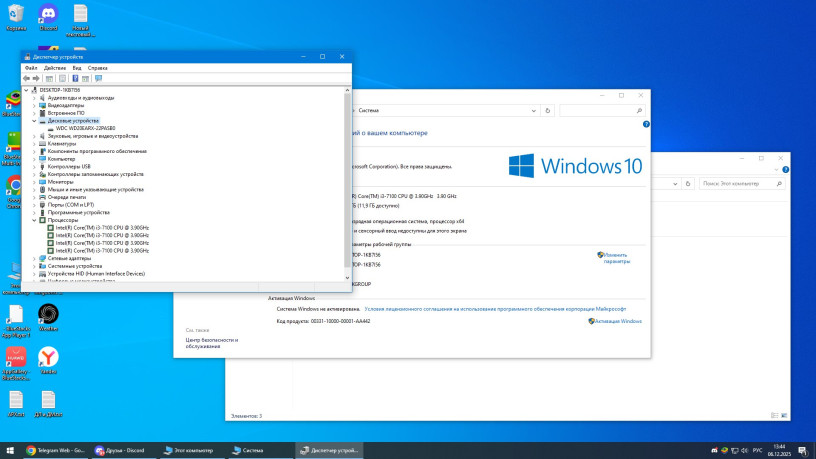This screenshot has height=459, width=816.
Task: Expand the Видеоадаптеры category
Action: pyautogui.click(x=34, y=105)
